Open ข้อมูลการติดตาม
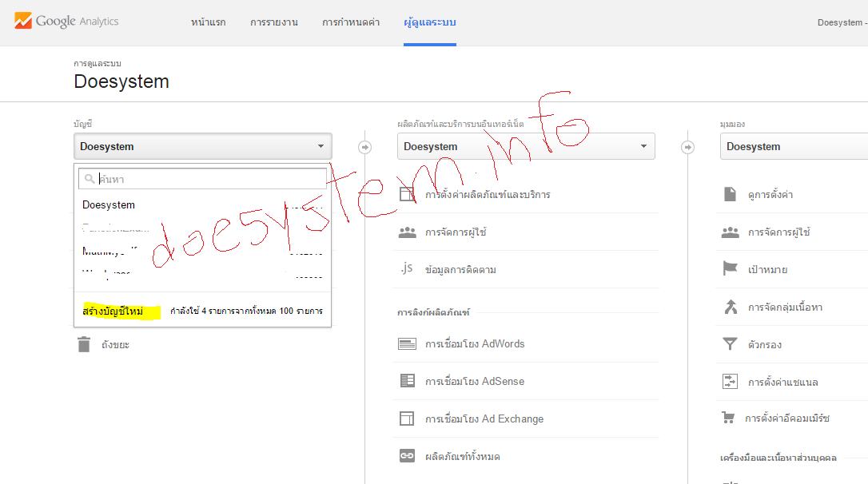 (x=460, y=270)
